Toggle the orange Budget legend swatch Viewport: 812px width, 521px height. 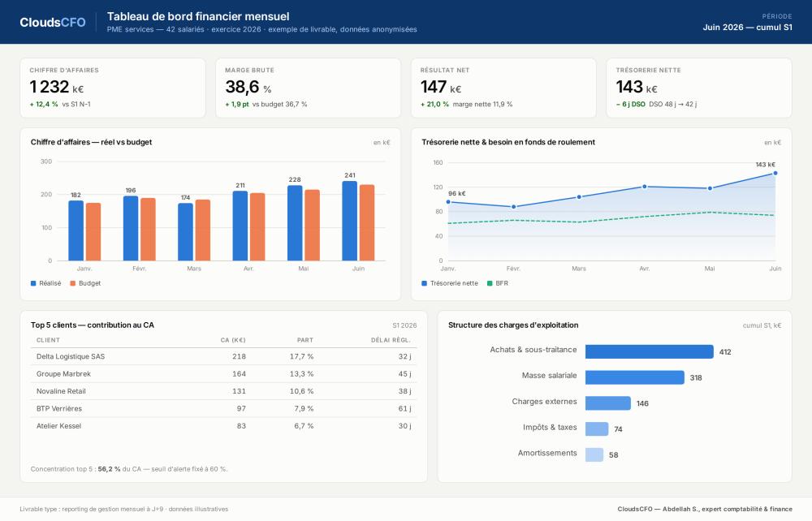point(73,283)
